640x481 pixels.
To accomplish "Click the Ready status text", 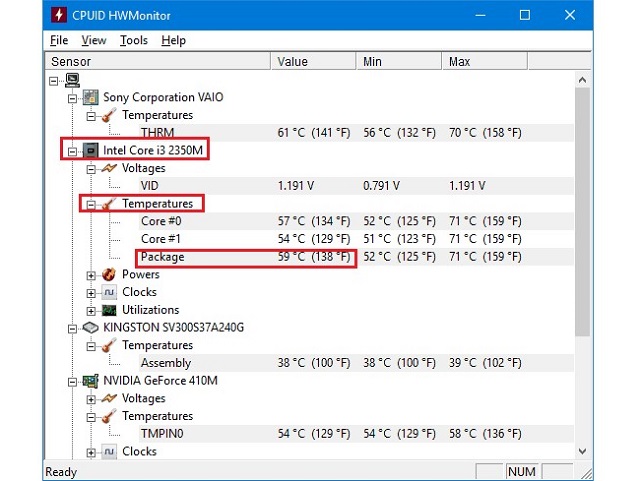I will pos(61,472).
